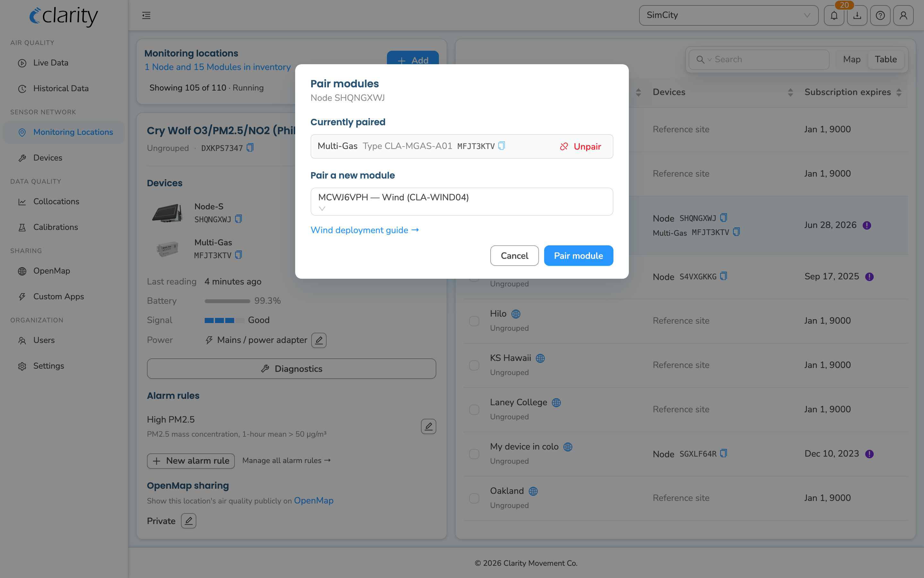The image size is (924, 578).
Task: Open the SimCity organization dropdown
Action: pos(729,15)
